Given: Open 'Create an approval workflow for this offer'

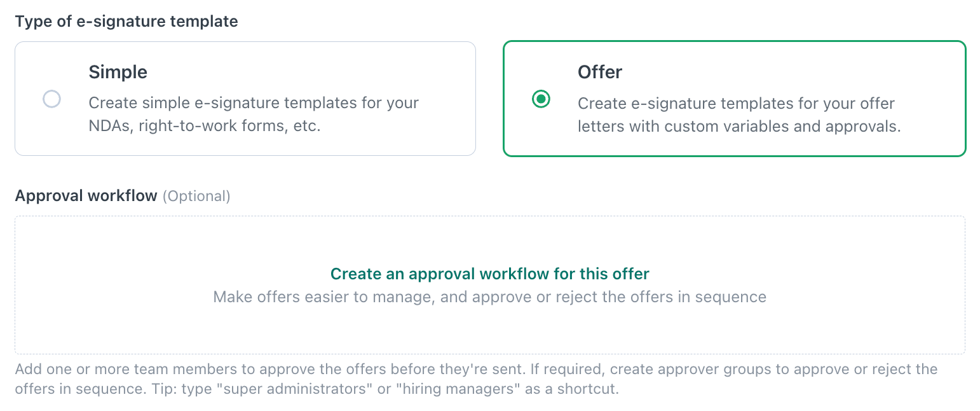Looking at the screenshot, I should [489, 274].
